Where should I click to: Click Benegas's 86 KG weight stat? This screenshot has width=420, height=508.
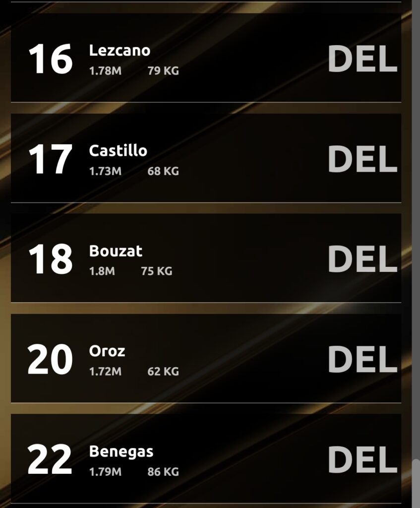pyautogui.click(x=163, y=472)
